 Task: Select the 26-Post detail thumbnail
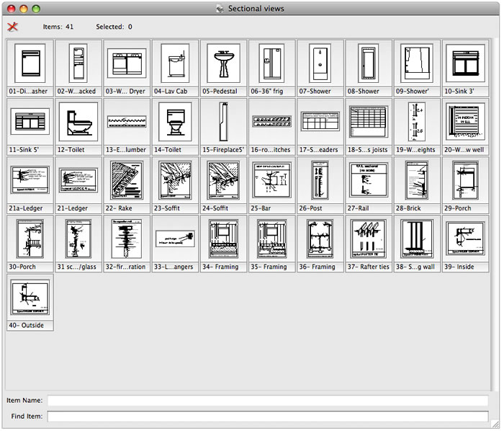319,180
